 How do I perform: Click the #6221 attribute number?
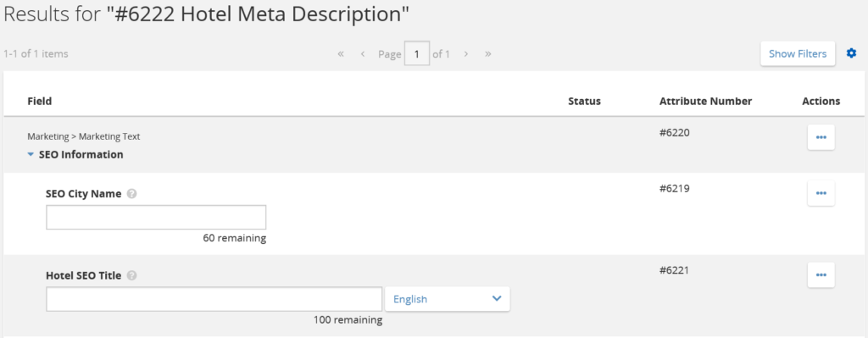tap(674, 270)
